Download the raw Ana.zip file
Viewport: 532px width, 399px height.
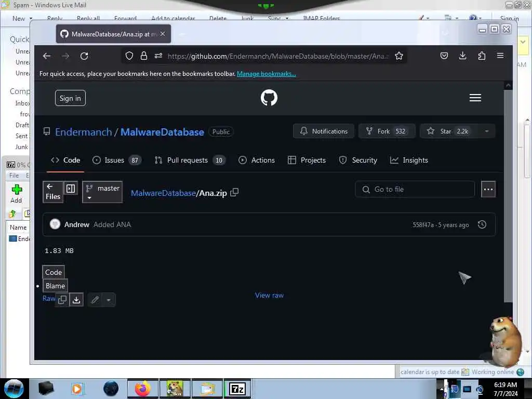point(77,300)
